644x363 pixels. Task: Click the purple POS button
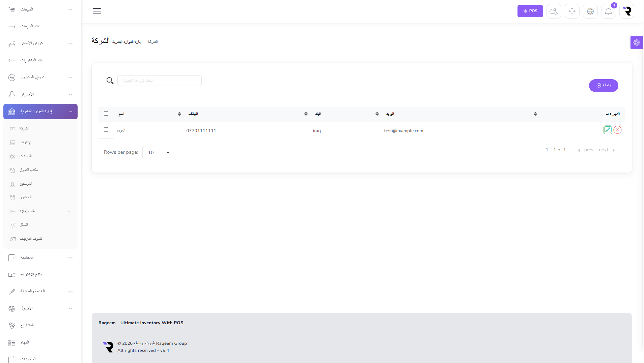pos(530,11)
